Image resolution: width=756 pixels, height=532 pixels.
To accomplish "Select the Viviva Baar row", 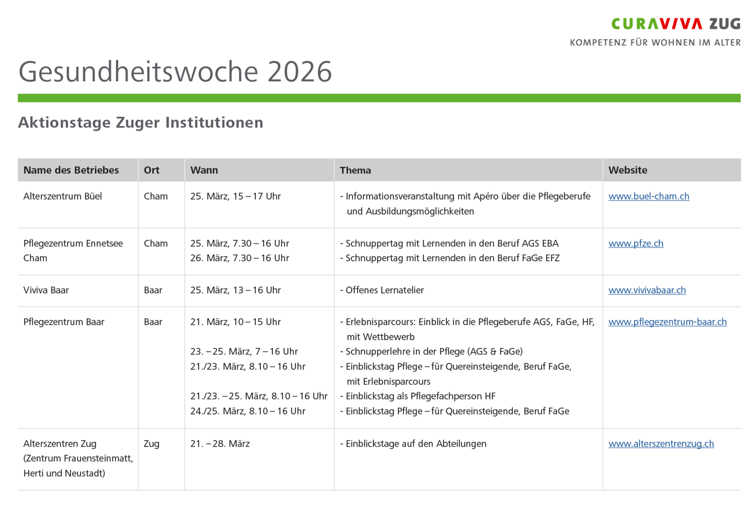I will (46, 290).
